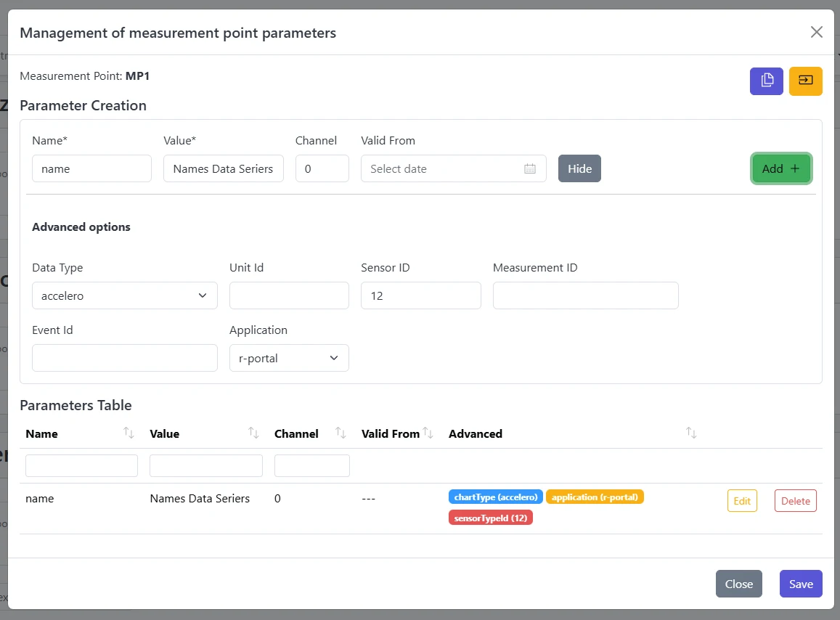
Task: Delete the name parameter row
Action: [795, 500]
